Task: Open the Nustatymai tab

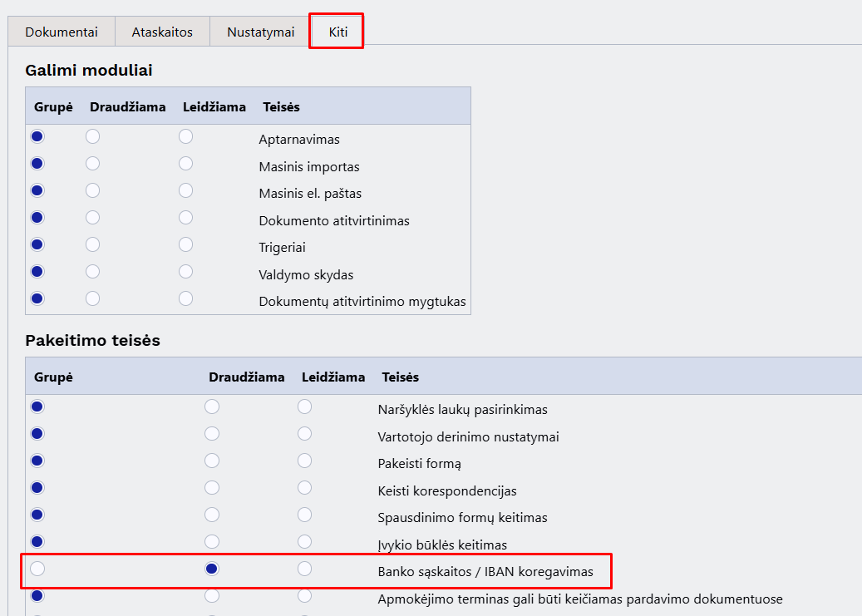Action: click(261, 32)
